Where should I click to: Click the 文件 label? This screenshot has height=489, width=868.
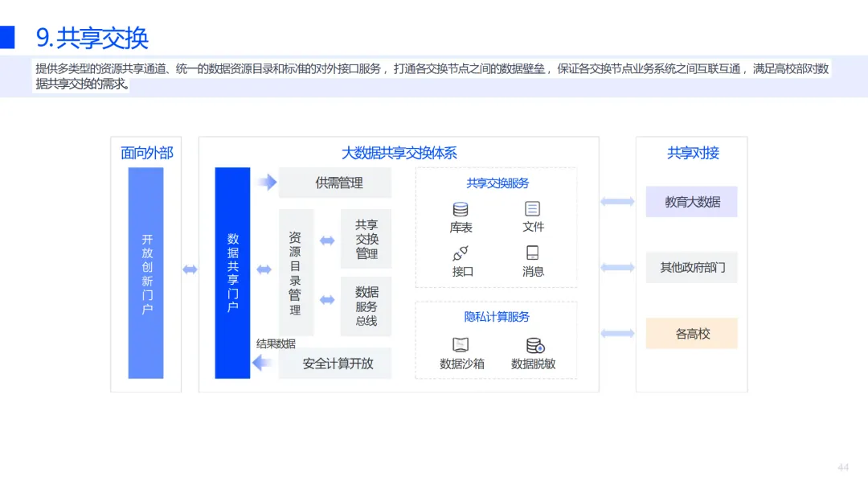click(533, 227)
